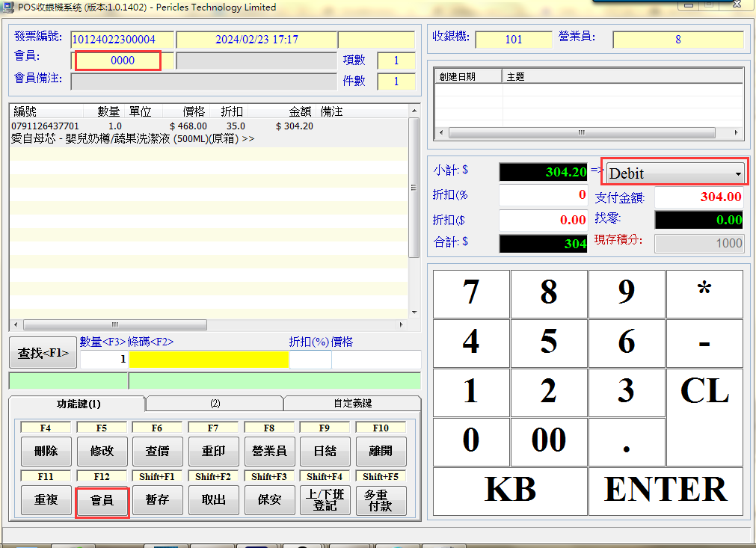Click the quantity field showing 1
Image resolution: width=756 pixels, height=548 pixels.
pyautogui.click(x=104, y=360)
